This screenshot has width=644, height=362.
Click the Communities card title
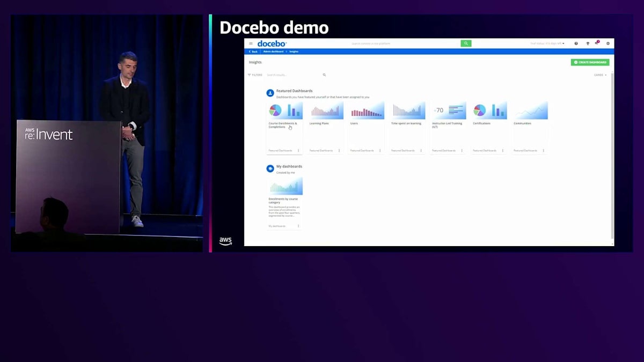pyautogui.click(x=522, y=123)
